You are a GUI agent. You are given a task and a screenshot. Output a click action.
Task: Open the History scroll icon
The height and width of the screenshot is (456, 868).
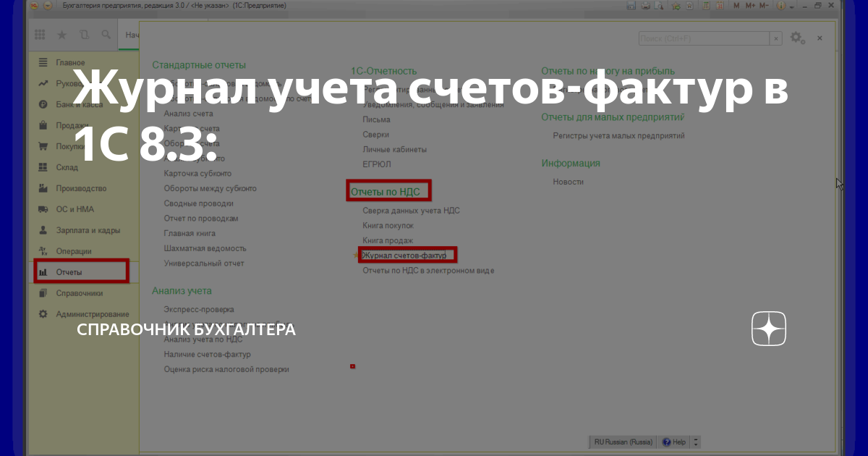click(84, 35)
